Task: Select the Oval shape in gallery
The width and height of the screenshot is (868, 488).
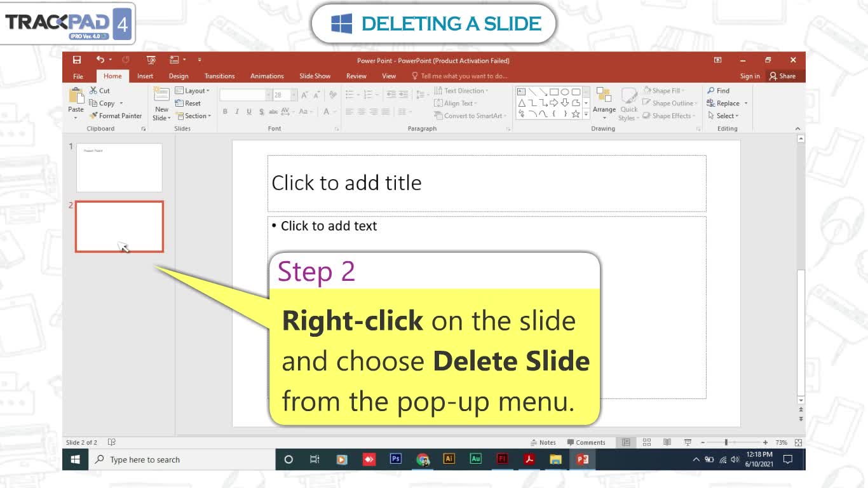Action: pos(564,91)
